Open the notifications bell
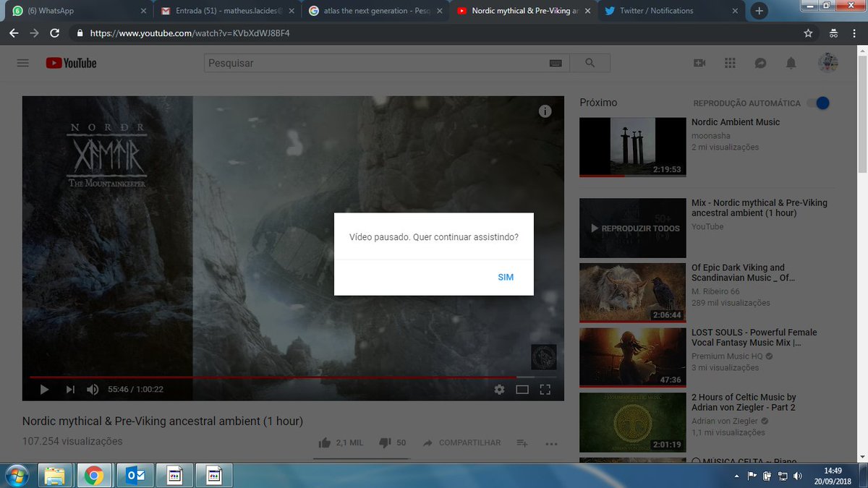The width and height of the screenshot is (868, 488). pos(791,63)
